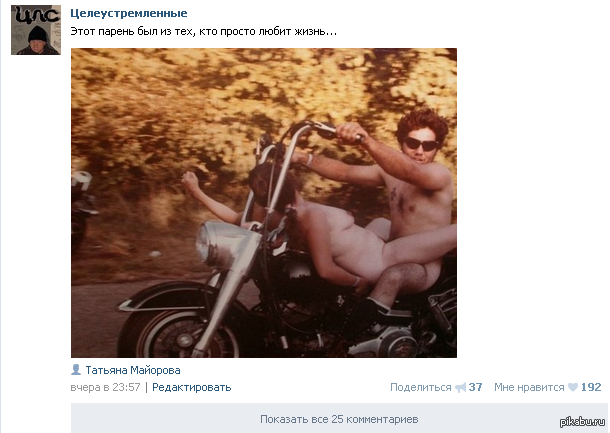
Task: Click the post caption text 'Этот парень был…'
Action: click(203, 32)
